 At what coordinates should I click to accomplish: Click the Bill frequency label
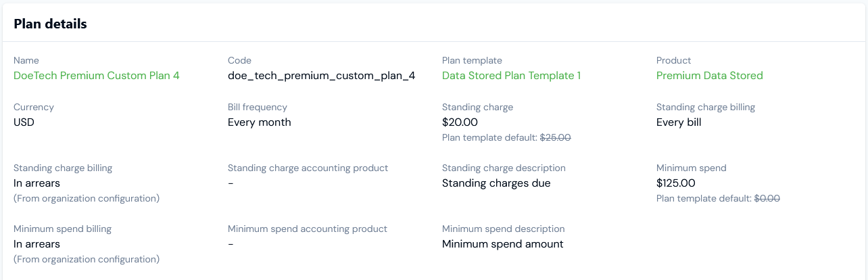click(x=257, y=107)
